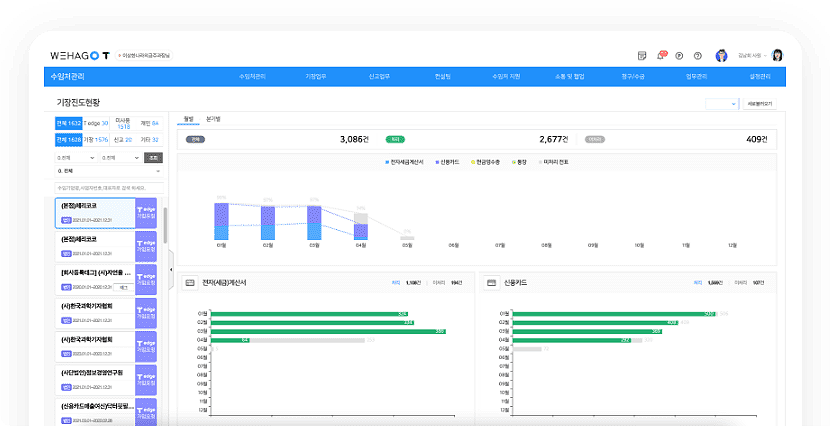830x426 pixels.
Task: Open the 수임처 지원 menu
Action: click(x=506, y=77)
